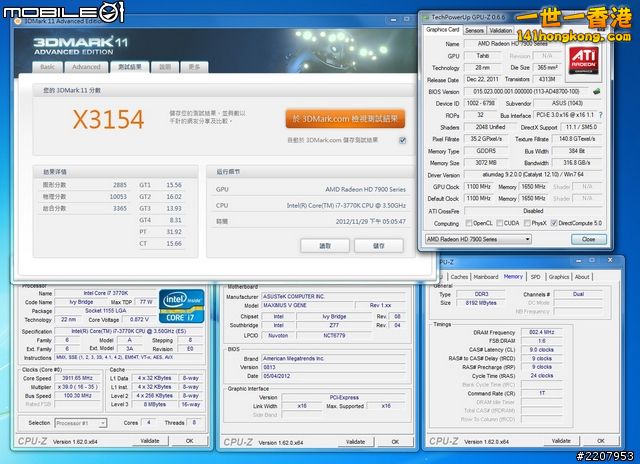
Task: Open the Advanced tab in 3DMark 11
Action: click(86, 67)
